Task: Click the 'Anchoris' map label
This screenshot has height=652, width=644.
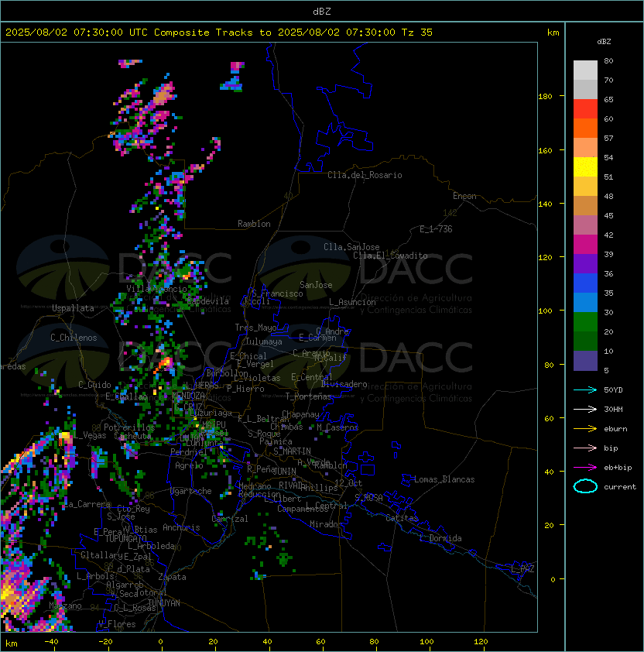Action: pyautogui.click(x=181, y=527)
